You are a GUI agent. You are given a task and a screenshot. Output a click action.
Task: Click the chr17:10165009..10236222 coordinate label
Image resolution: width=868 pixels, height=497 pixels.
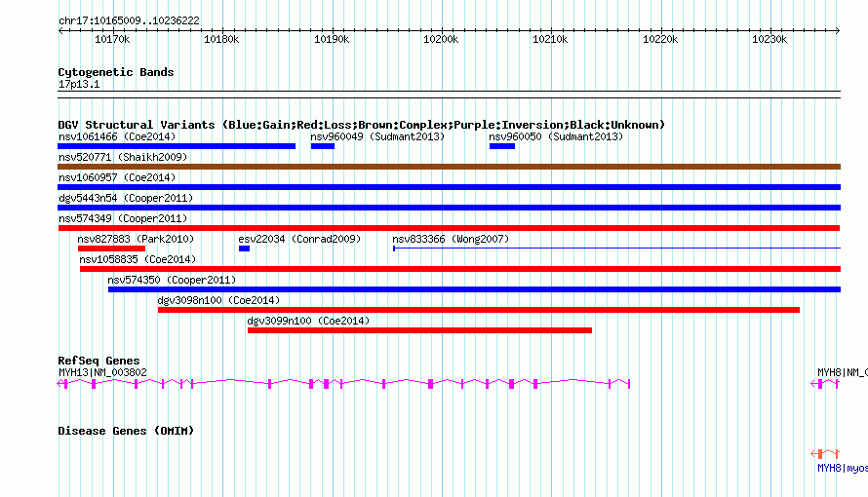(129, 20)
